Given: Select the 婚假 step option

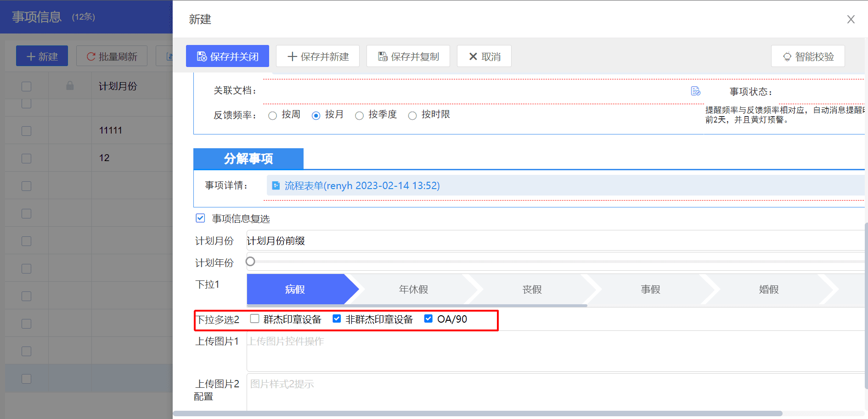Looking at the screenshot, I should click(769, 289).
